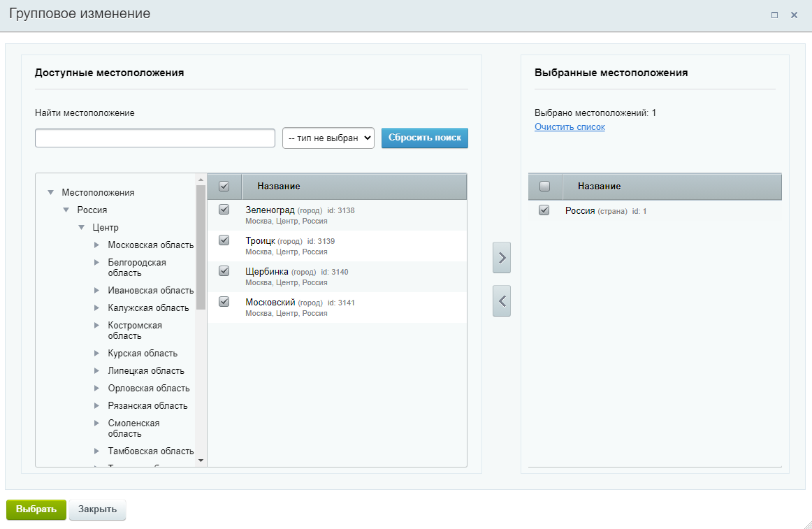Click the Очистить список link

pos(570,127)
